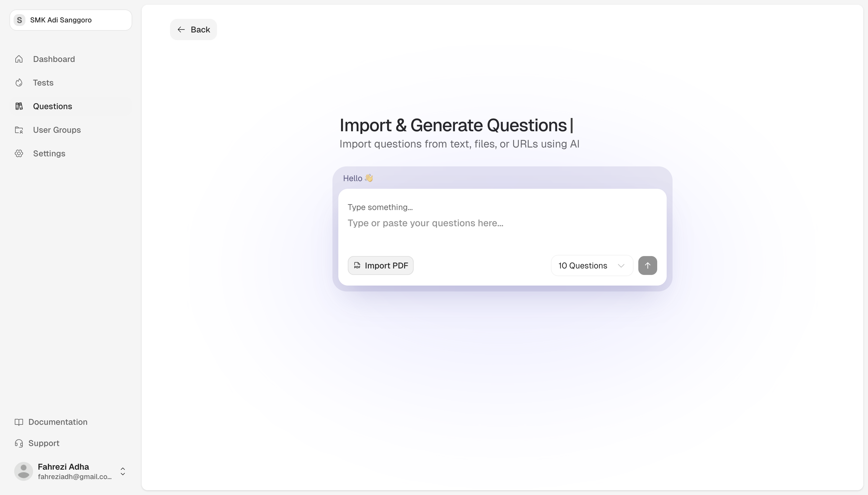Click the Settings gear icon
The height and width of the screenshot is (495, 868).
click(19, 153)
